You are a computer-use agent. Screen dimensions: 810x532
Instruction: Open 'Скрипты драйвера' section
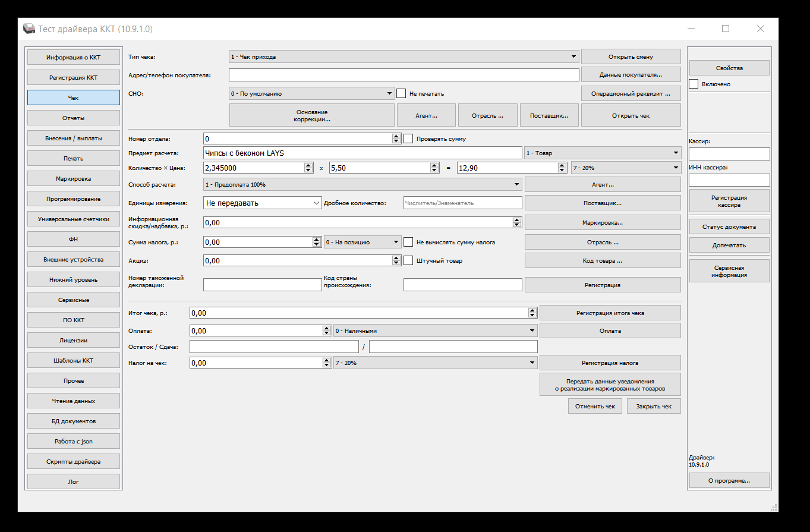point(74,461)
